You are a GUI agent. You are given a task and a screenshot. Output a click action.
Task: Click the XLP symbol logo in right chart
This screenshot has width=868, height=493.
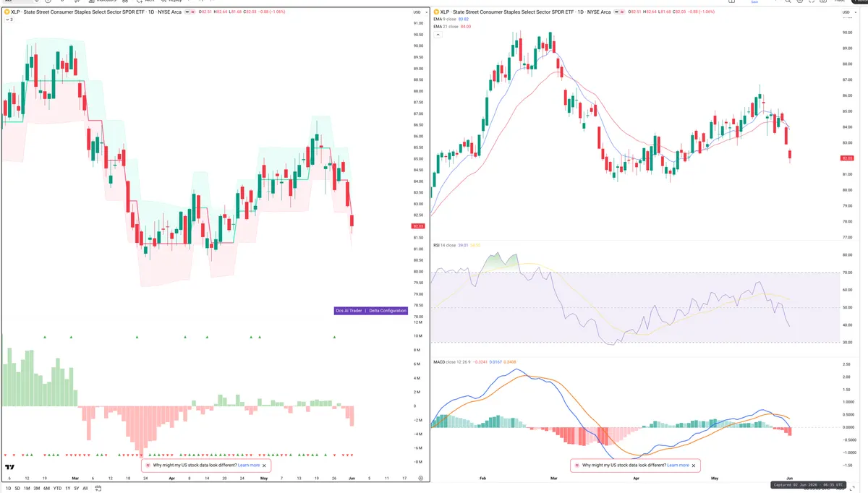coord(436,12)
